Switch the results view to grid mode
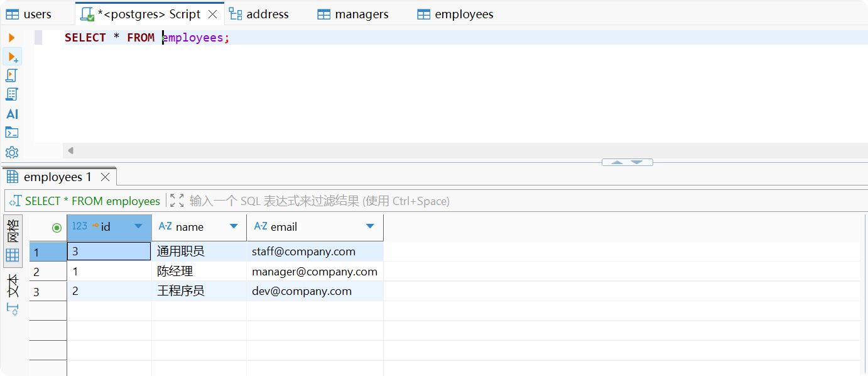Viewport: 868px width, 376px height. click(12, 255)
